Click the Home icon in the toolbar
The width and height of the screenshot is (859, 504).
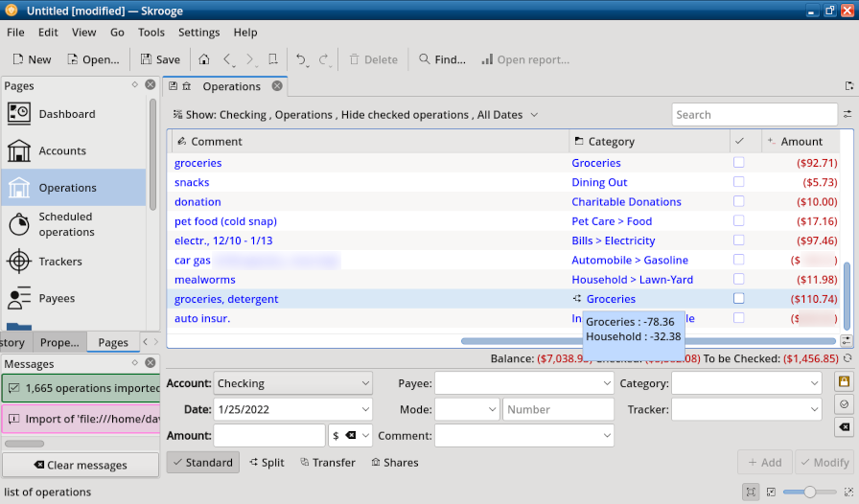(204, 59)
